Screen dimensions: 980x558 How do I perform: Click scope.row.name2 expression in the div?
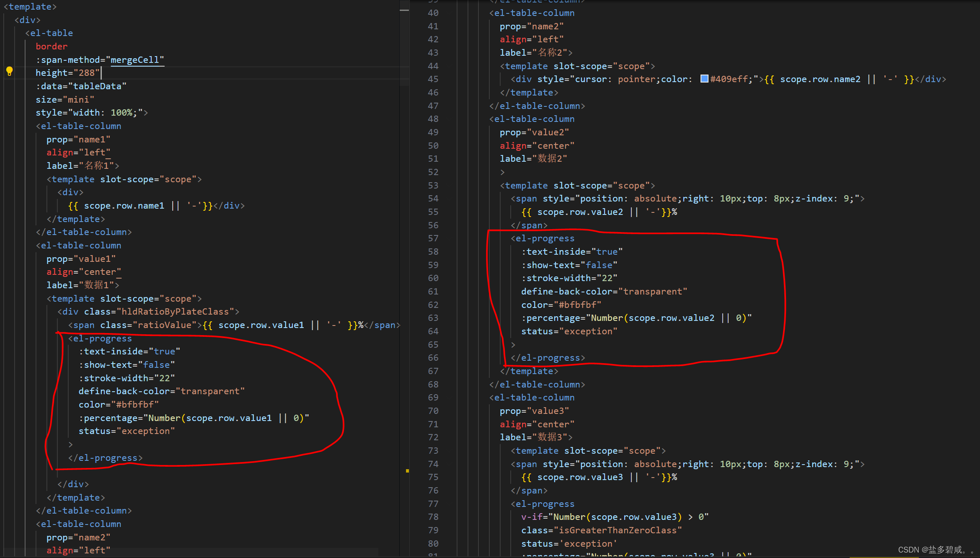coord(820,79)
